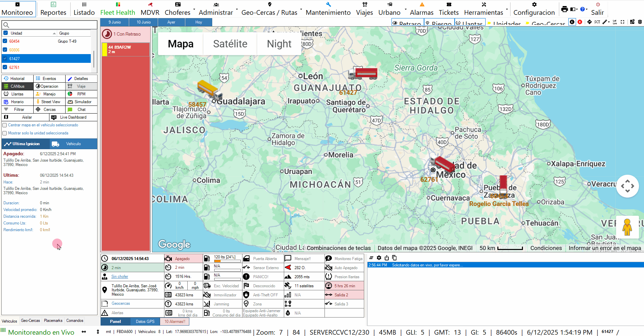Screen dimensions: 644x336
Task: Uncheck unit 62761 checkbox
Action: (x=5, y=67)
